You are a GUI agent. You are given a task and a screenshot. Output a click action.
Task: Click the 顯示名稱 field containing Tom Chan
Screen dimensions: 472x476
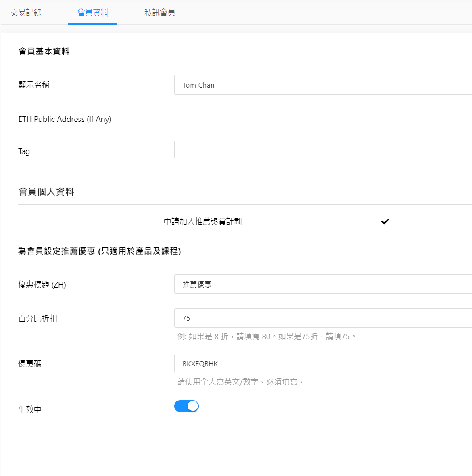322,85
